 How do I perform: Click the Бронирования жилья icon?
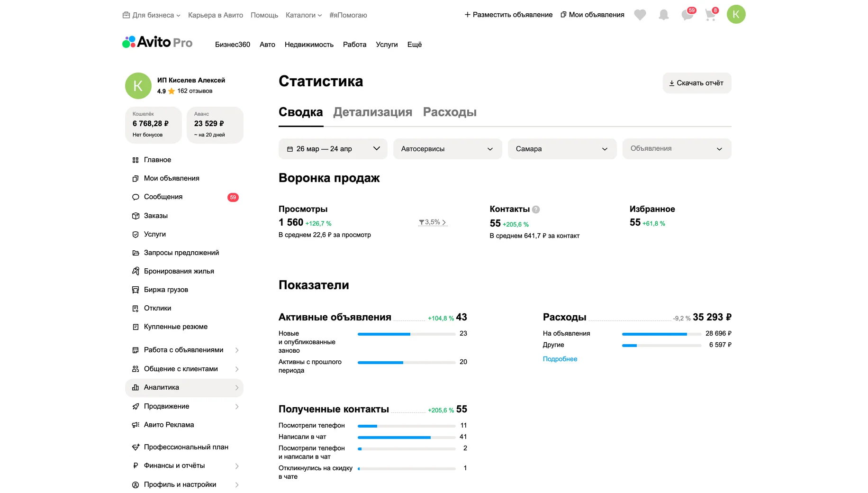136,271
